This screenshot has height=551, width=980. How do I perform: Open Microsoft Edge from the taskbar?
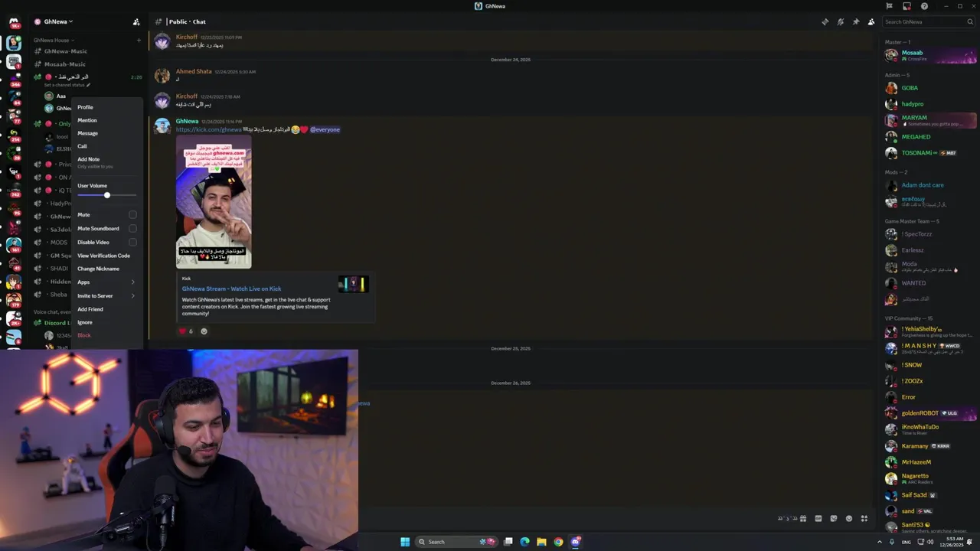point(524,542)
